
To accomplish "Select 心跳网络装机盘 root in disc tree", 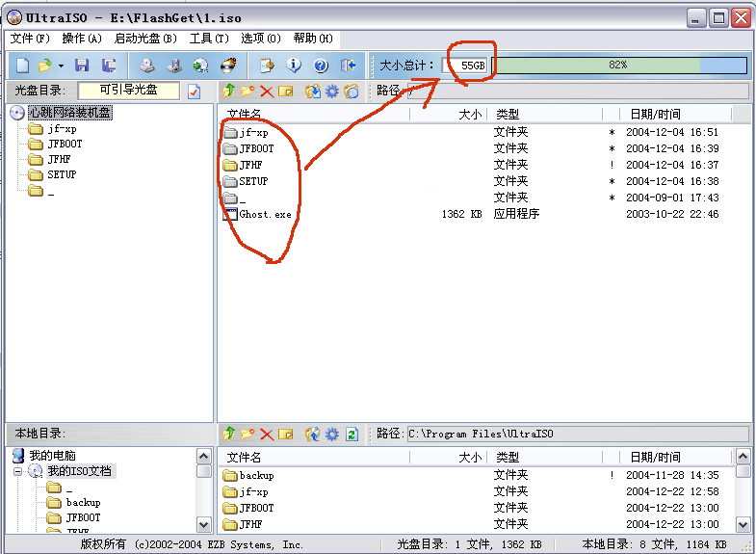I will [x=70, y=113].
